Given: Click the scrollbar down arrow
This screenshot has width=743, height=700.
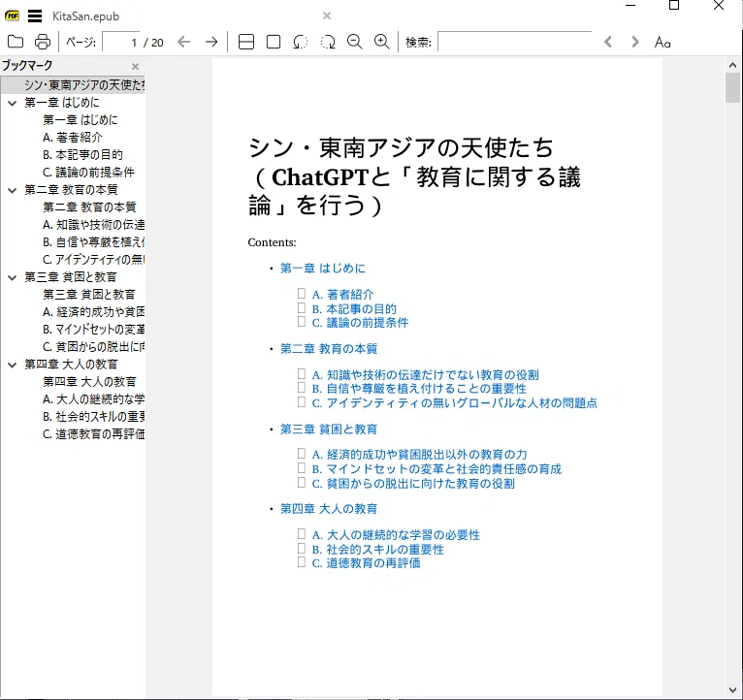Looking at the screenshot, I should point(732,690).
